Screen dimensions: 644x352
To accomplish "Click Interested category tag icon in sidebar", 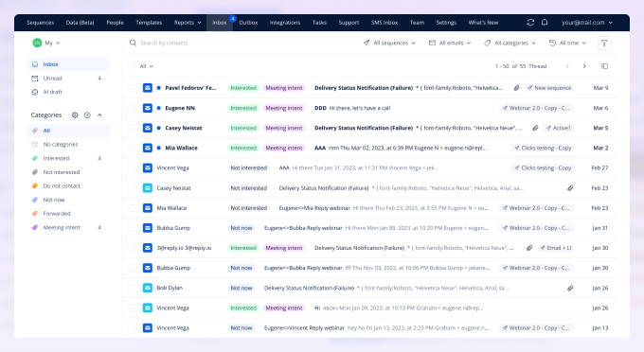I will [35, 158].
